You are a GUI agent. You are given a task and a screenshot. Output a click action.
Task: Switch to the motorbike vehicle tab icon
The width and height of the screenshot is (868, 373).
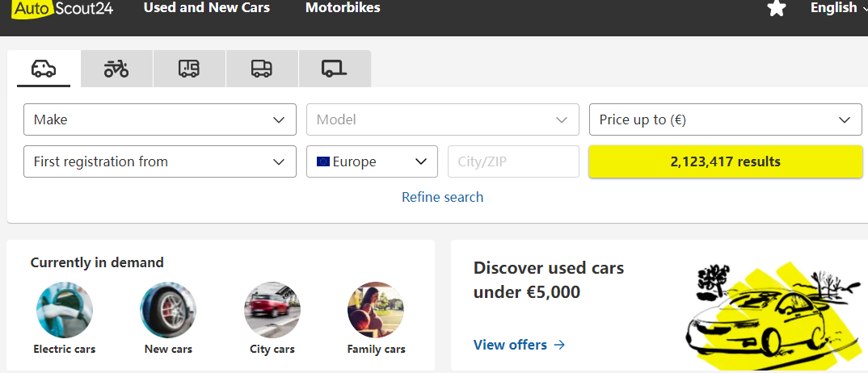[116, 69]
